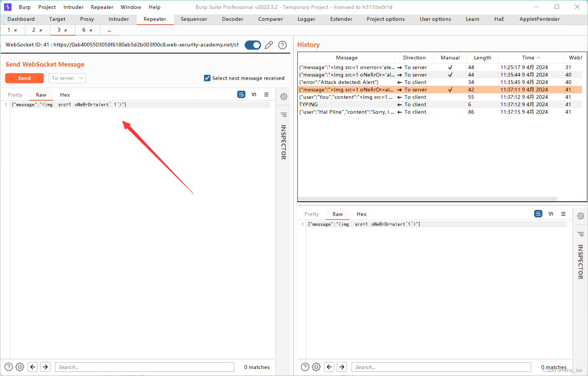Toggle word wrap in history message viewer

[538, 214]
